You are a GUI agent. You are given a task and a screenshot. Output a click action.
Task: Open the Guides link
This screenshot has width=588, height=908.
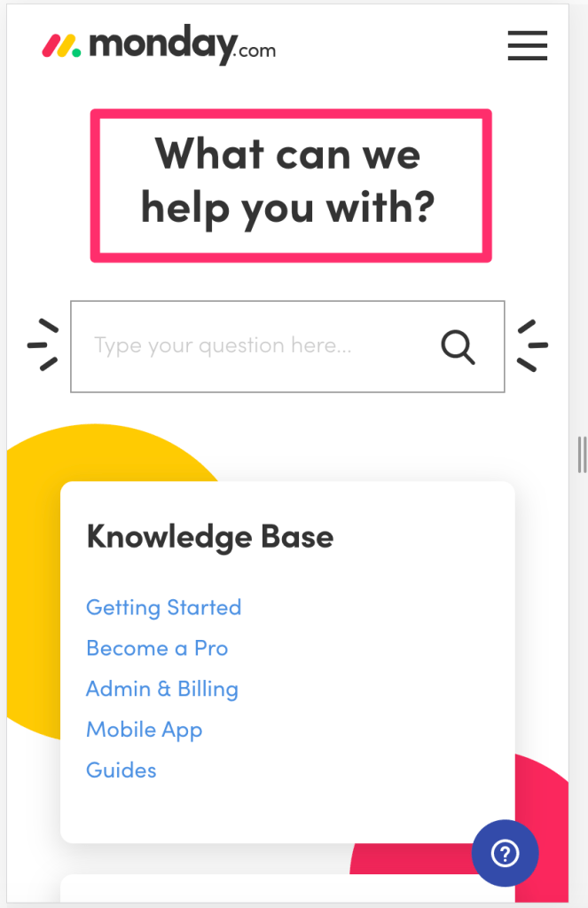(x=122, y=770)
